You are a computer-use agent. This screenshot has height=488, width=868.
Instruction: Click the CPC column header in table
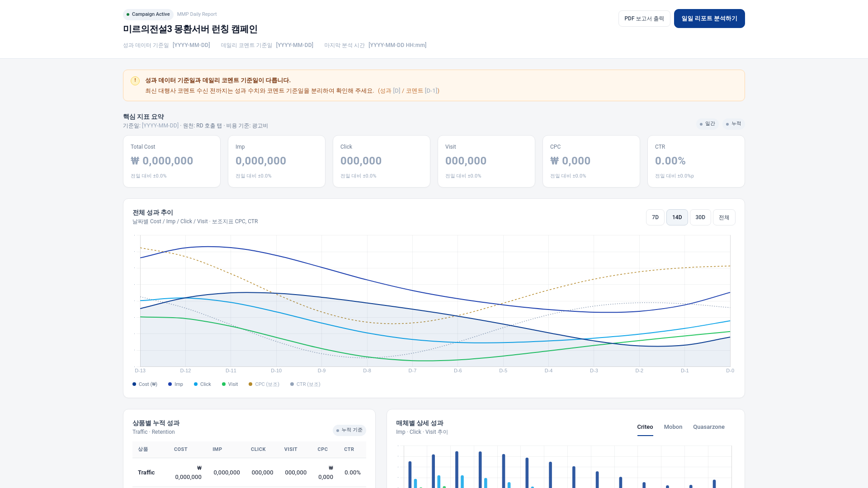(x=323, y=450)
